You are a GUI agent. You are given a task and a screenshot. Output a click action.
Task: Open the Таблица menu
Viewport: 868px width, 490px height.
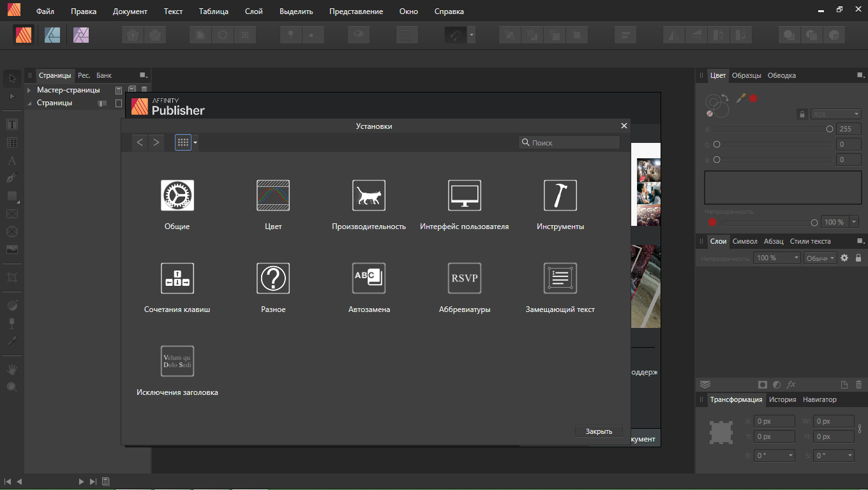point(214,11)
